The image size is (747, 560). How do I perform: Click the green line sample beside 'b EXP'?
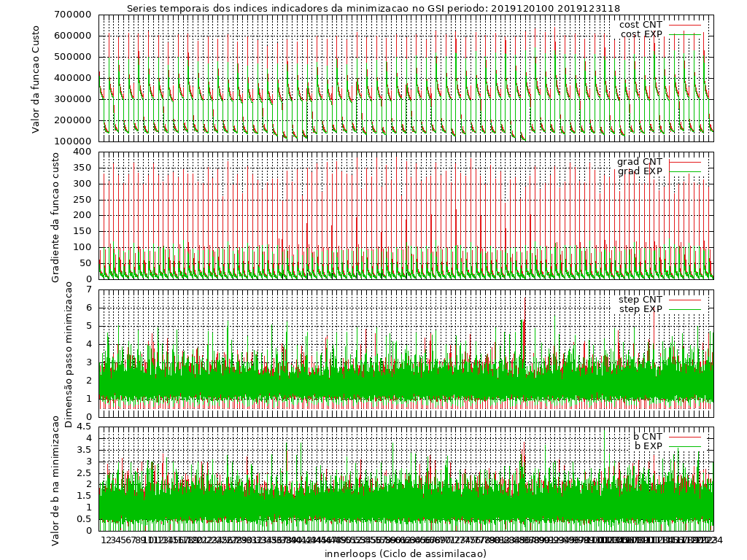[685, 446]
